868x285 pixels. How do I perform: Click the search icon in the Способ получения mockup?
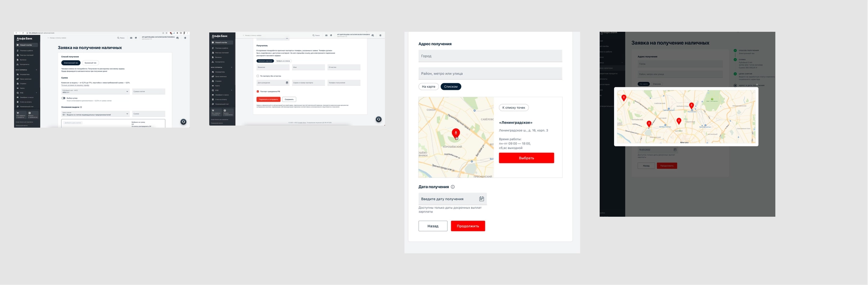point(118,38)
